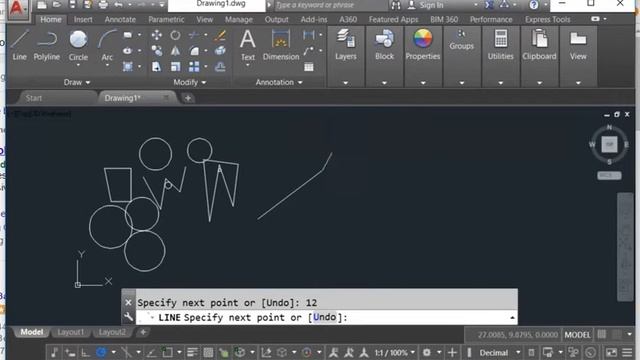
Task: Select the Polyline tool
Action: click(47, 45)
